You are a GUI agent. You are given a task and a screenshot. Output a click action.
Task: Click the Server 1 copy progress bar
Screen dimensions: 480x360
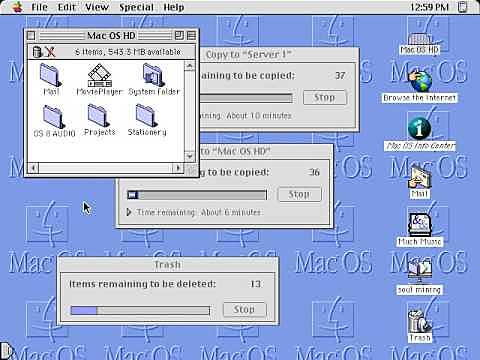[246, 98]
